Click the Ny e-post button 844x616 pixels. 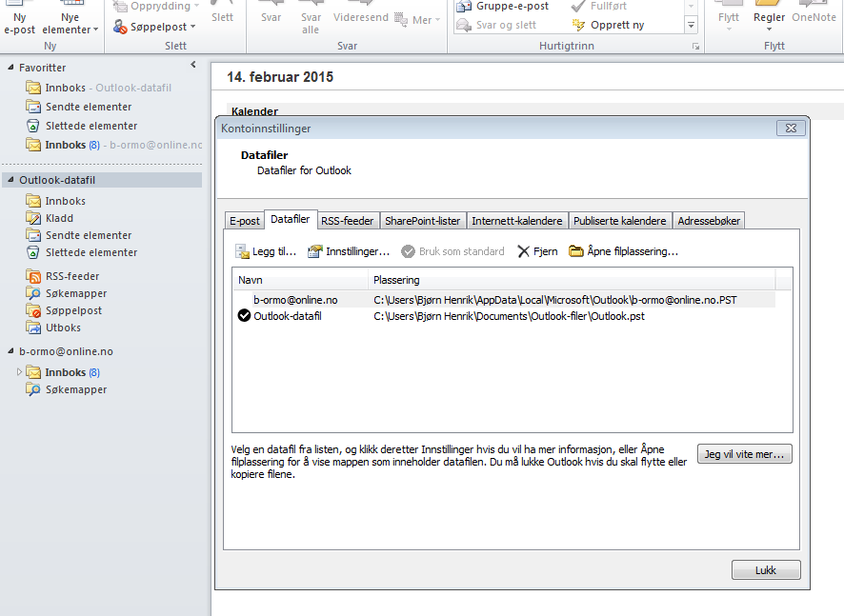19,19
